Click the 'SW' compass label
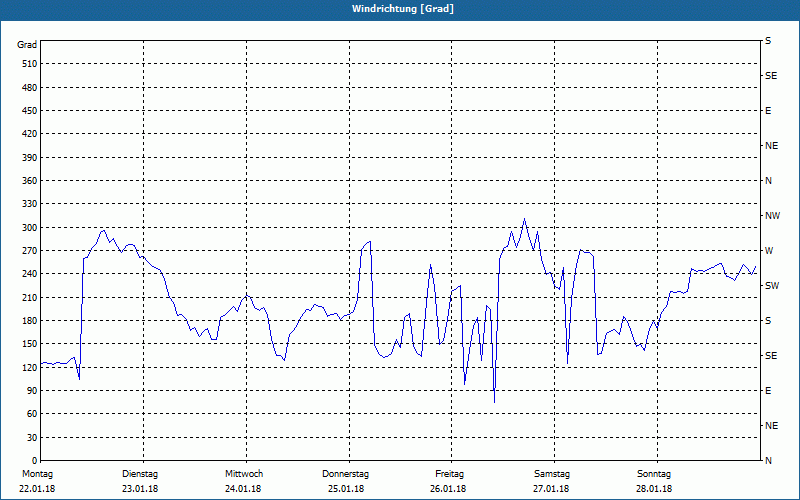 pos(772,286)
